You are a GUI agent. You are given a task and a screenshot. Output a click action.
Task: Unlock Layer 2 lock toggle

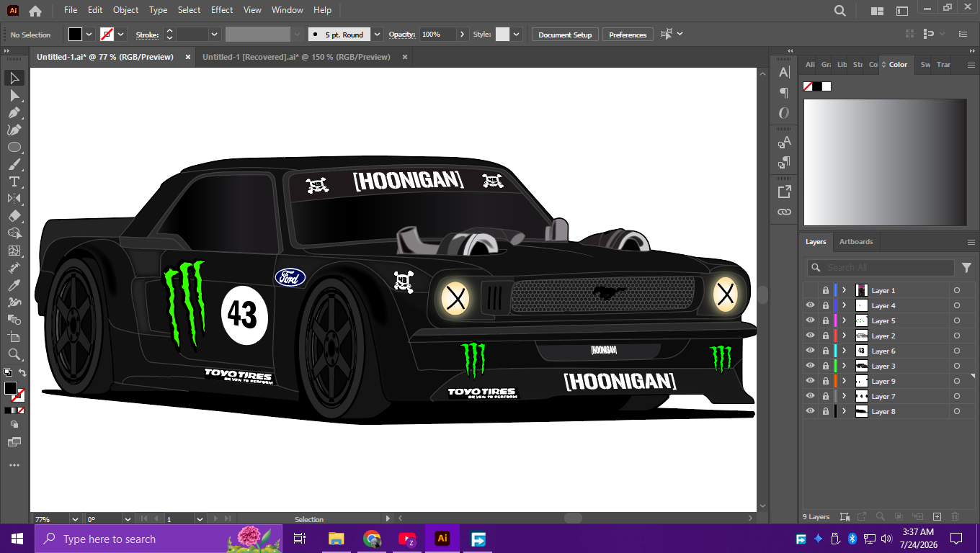click(826, 336)
